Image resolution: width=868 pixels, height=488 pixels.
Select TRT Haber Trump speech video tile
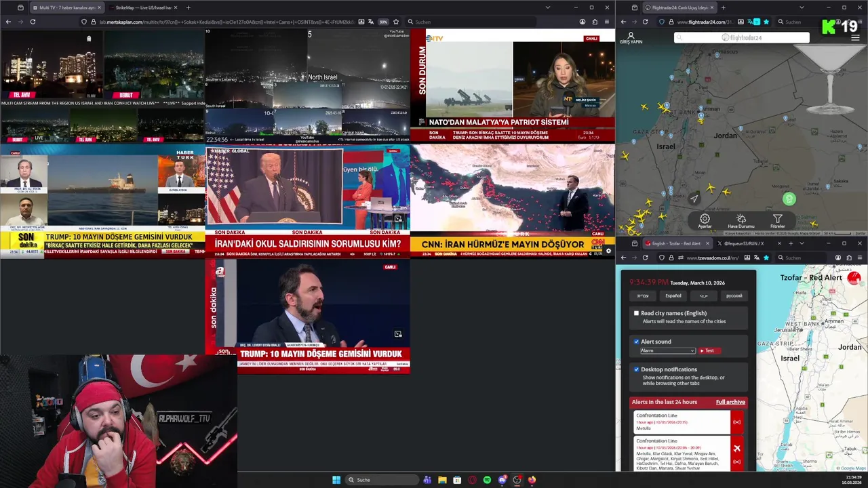click(307, 201)
